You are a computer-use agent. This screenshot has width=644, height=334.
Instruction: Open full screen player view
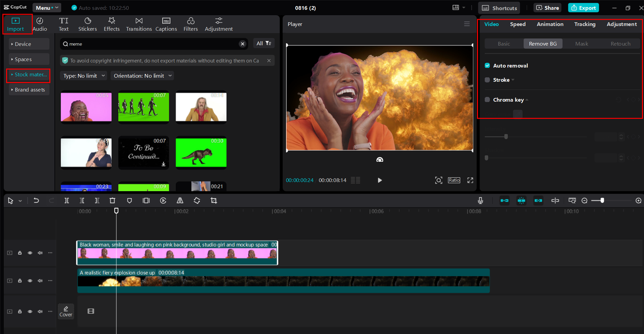click(470, 180)
